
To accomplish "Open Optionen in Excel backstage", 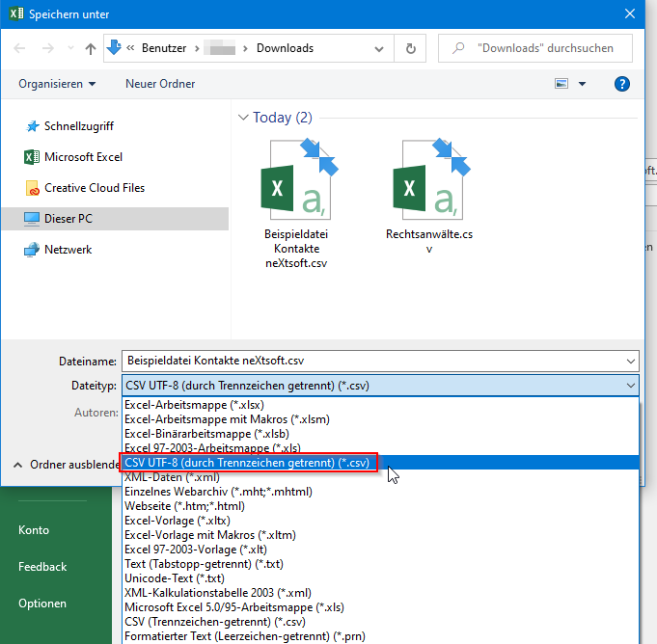I will coord(42,604).
